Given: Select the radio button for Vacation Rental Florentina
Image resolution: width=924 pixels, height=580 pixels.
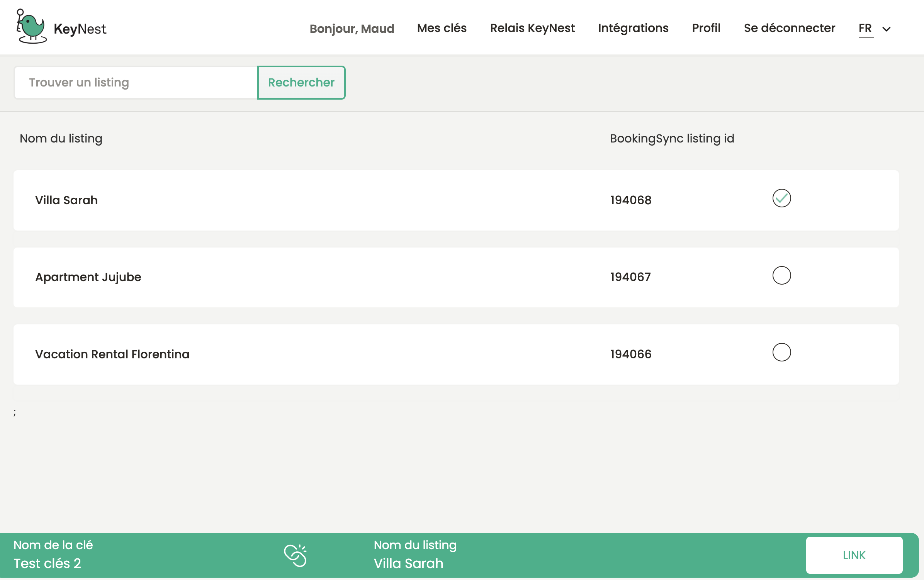Looking at the screenshot, I should tap(782, 352).
